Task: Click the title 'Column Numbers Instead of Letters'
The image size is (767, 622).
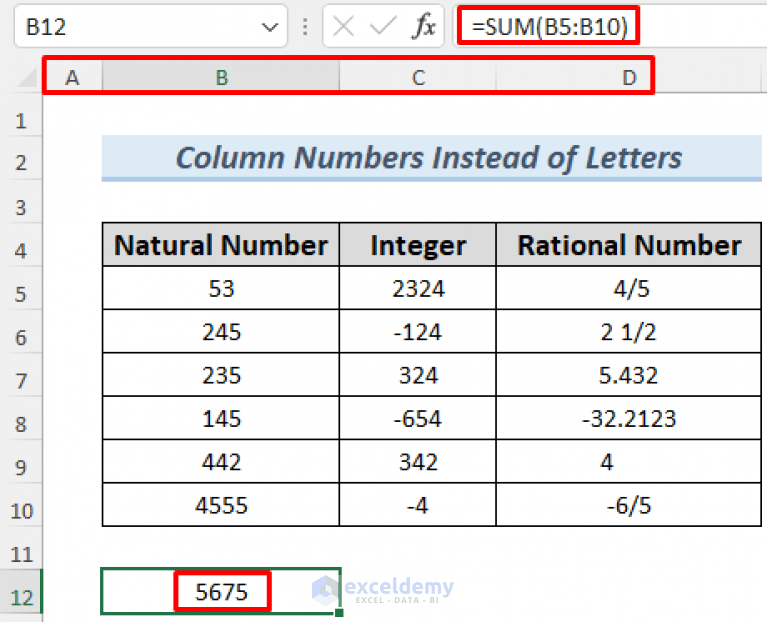Action: pos(429,158)
